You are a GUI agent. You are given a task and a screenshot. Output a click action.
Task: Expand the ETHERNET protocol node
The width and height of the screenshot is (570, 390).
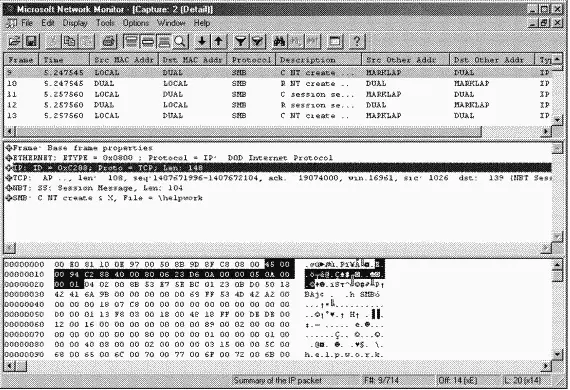(x=9, y=158)
